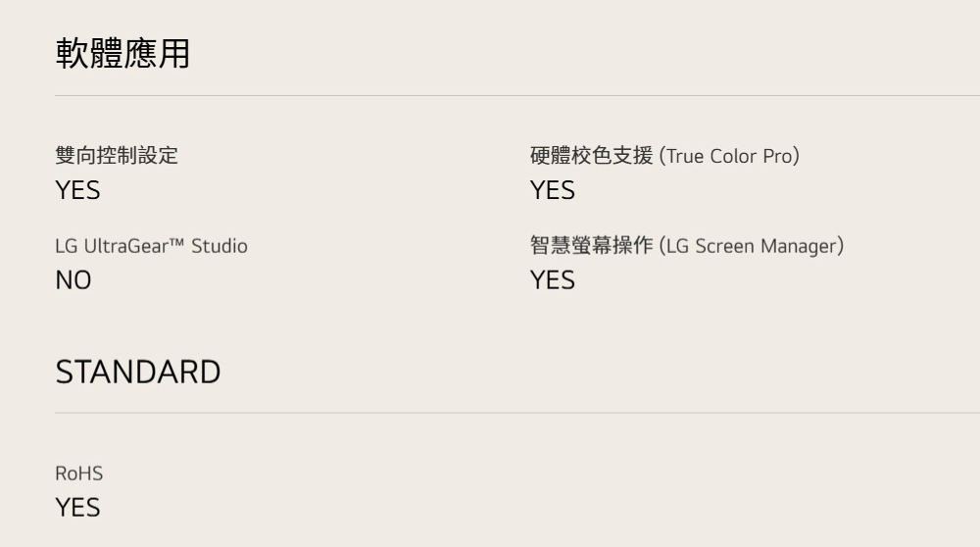Click the word Manager in LG Screen Manager
Screen dimensions: 980x547
click(x=803, y=246)
